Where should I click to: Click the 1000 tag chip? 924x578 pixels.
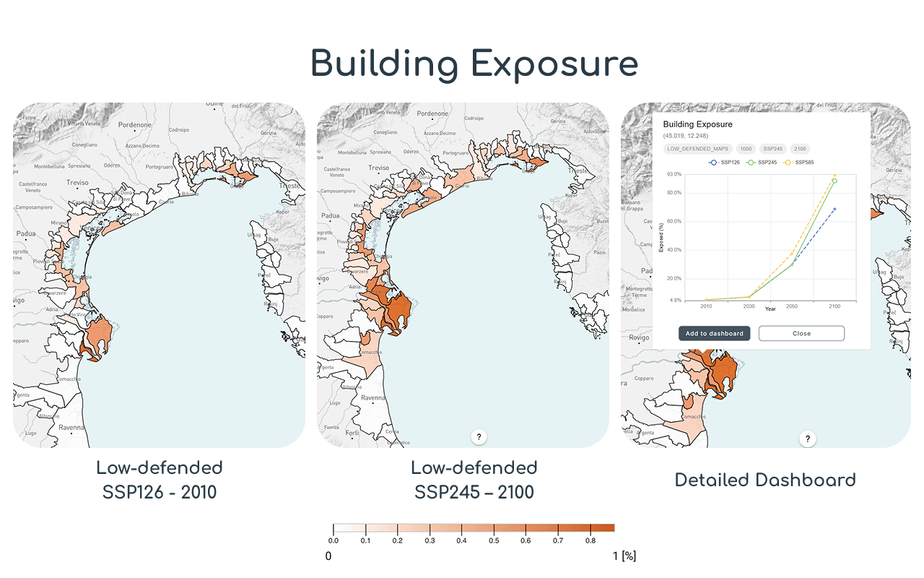coord(744,149)
